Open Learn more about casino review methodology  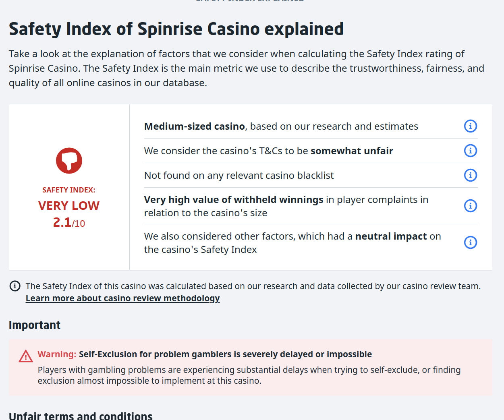(122, 298)
